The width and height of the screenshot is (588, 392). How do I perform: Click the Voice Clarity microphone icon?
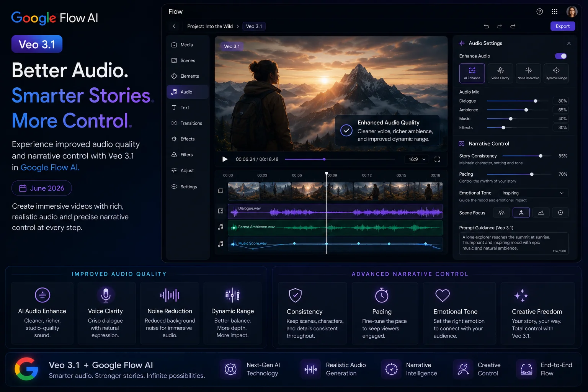[106, 295]
